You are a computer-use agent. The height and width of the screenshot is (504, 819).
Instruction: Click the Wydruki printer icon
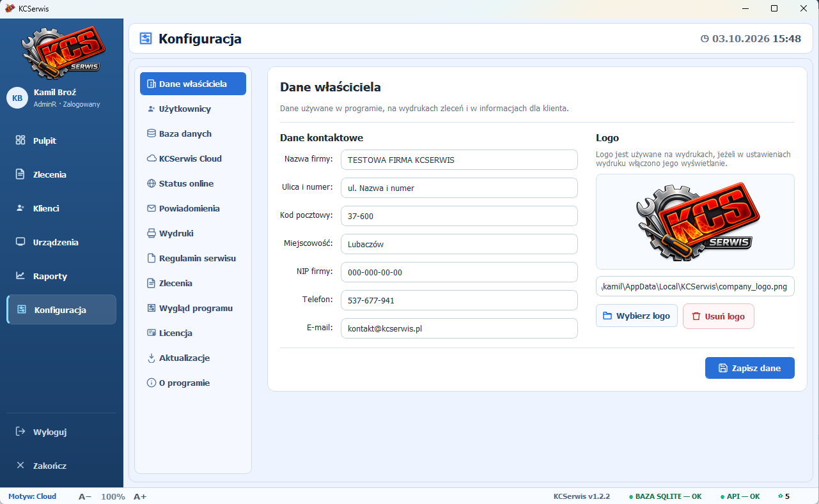click(152, 233)
